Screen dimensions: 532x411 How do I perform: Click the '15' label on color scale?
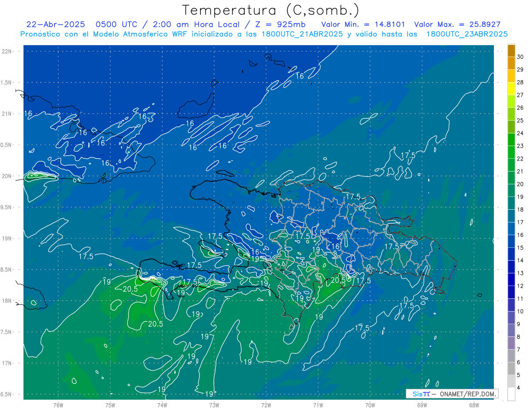point(521,247)
